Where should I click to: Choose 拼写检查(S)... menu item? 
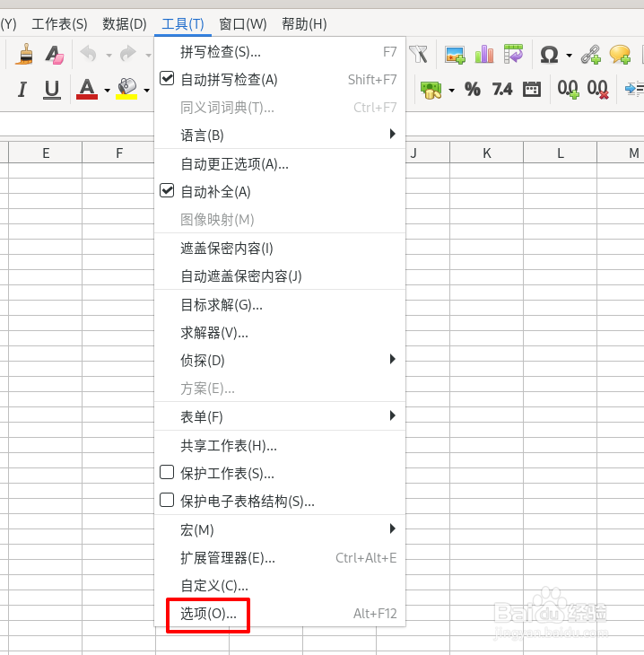coord(280,52)
